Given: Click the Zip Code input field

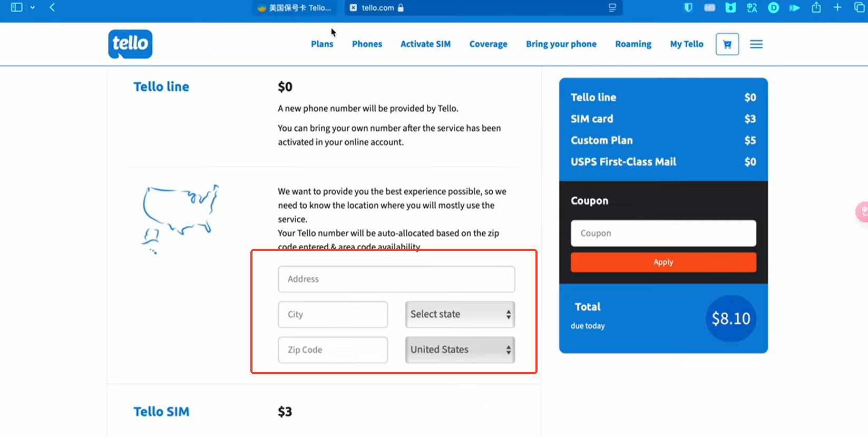Looking at the screenshot, I should point(333,349).
